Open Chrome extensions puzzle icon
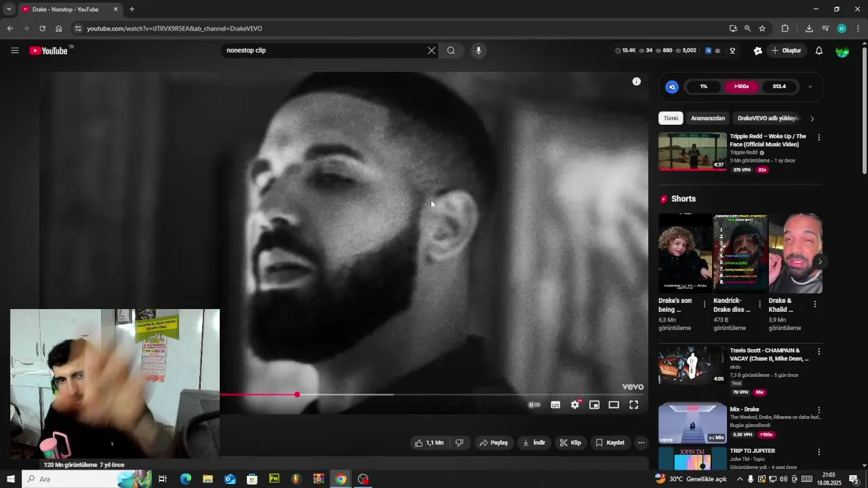The width and height of the screenshot is (868, 488). coord(785,28)
